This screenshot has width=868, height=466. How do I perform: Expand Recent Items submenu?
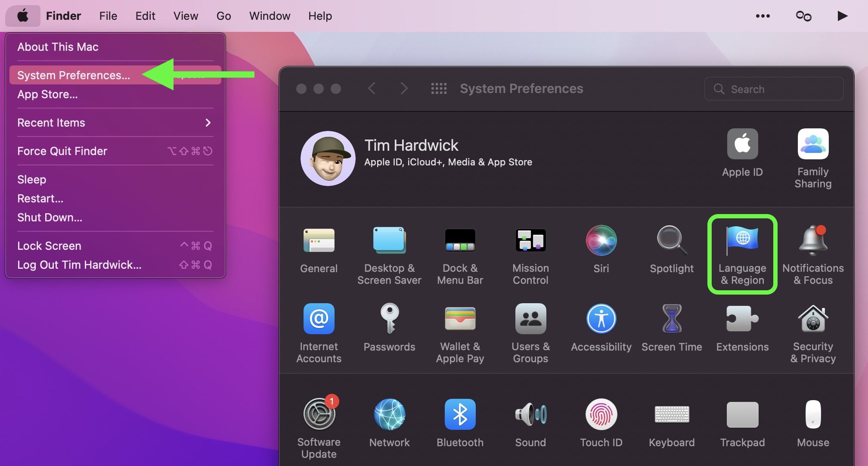[x=115, y=123]
